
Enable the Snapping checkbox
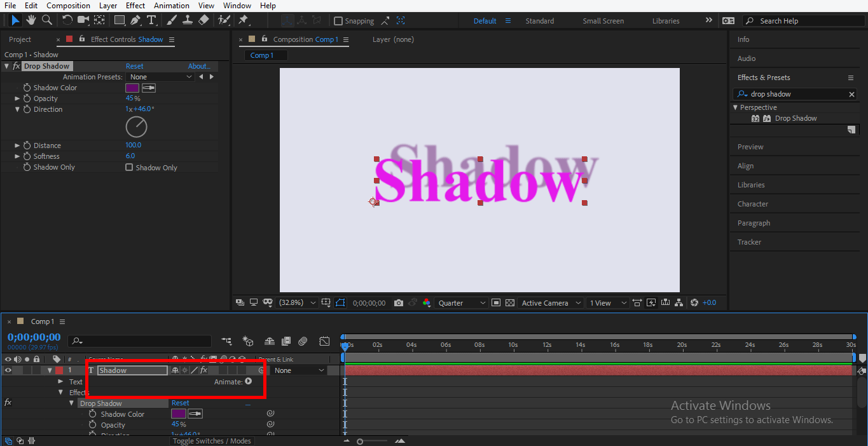338,20
